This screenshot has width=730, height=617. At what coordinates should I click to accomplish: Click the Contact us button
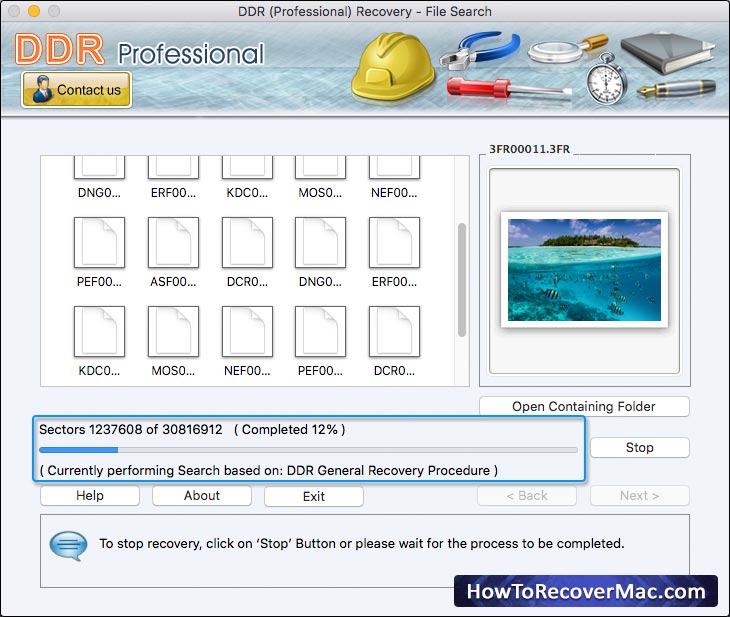76,89
